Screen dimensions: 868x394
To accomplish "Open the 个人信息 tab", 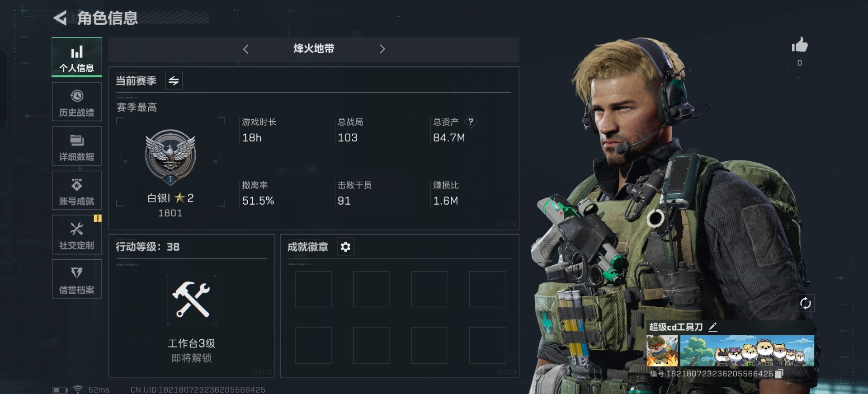I will (x=76, y=57).
